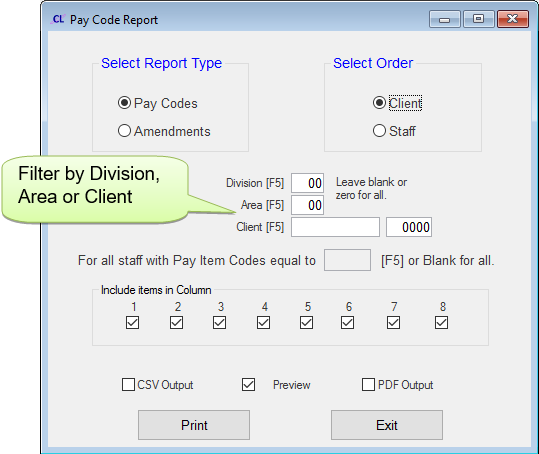Close the Pay Code Report window

tap(513, 19)
